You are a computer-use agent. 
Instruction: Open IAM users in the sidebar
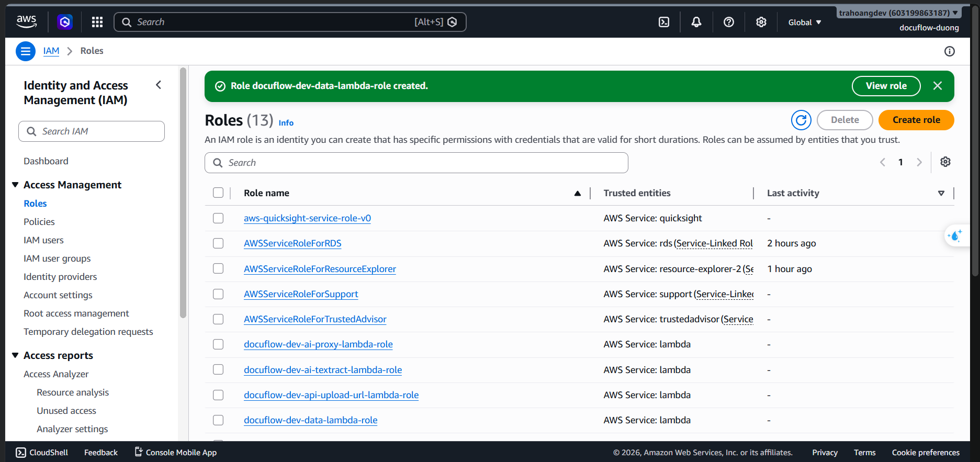[x=43, y=240]
